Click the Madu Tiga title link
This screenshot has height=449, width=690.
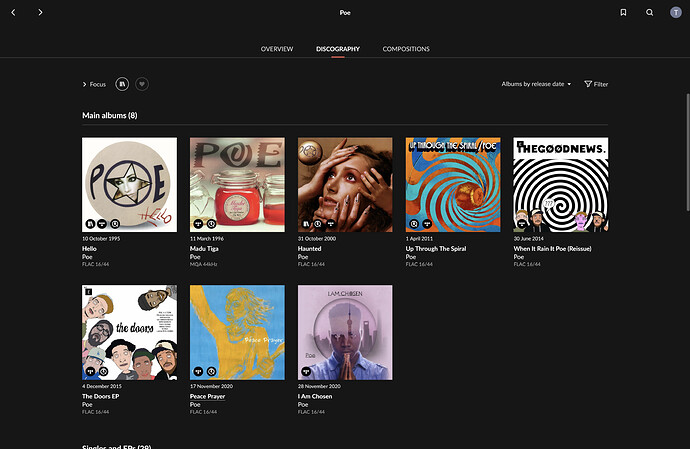pyautogui.click(x=204, y=248)
